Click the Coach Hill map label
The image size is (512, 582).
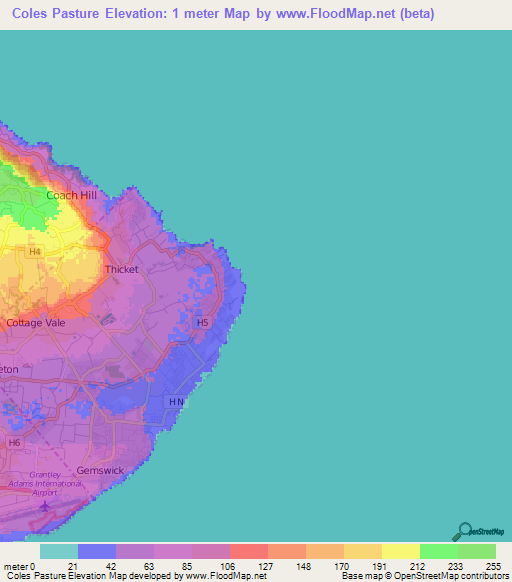point(71,195)
